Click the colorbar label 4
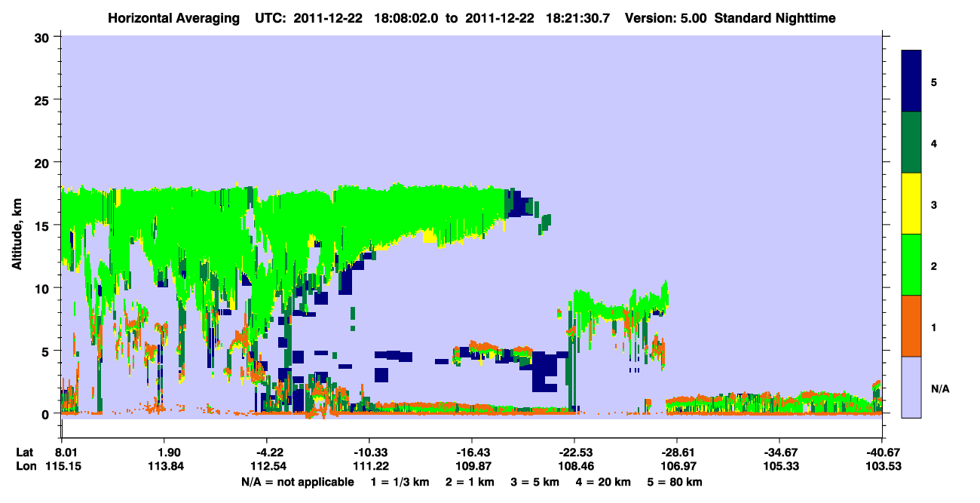Viewport: 980px width, 503px height. pos(934,143)
